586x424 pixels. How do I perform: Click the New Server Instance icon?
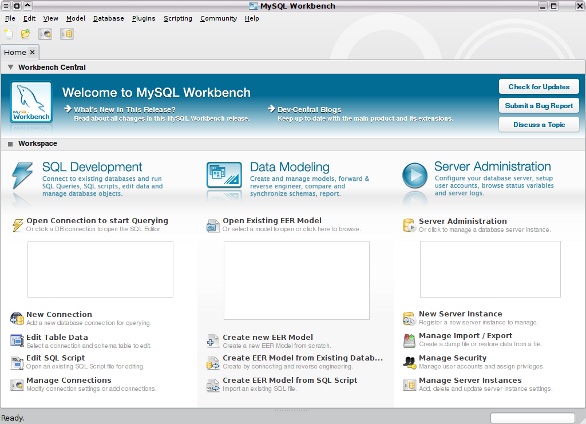(409, 318)
